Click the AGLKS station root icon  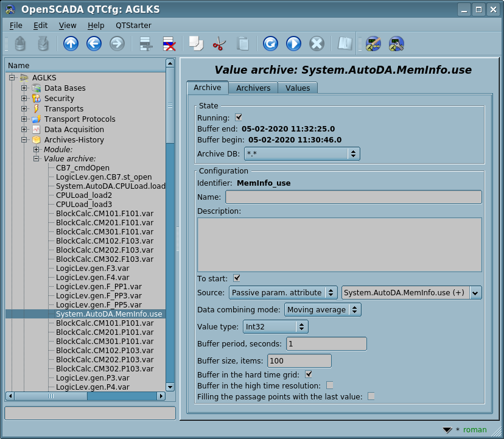(x=24, y=77)
